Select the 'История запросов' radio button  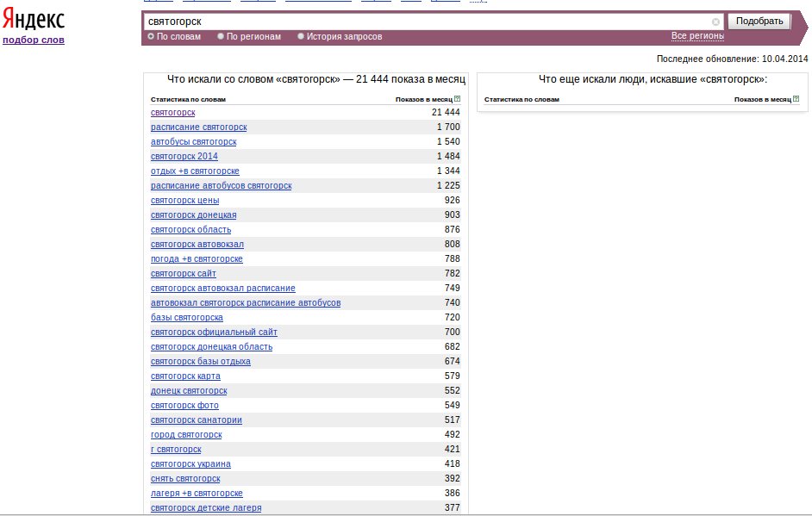tap(301, 36)
